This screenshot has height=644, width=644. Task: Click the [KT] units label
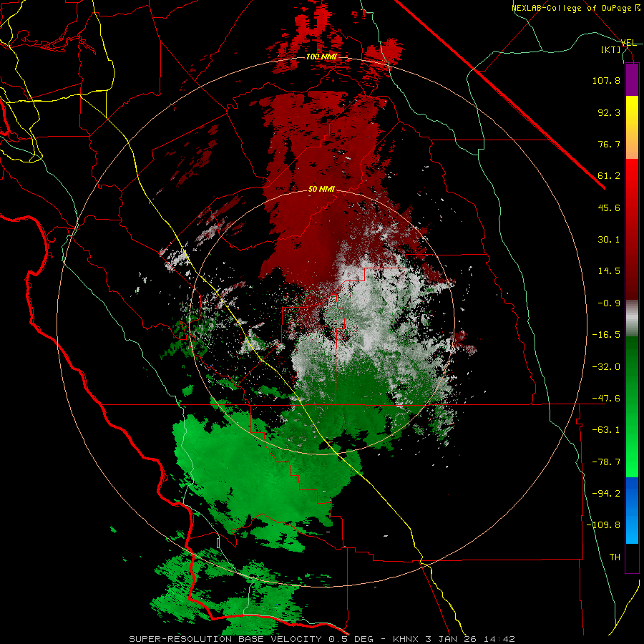(611, 49)
